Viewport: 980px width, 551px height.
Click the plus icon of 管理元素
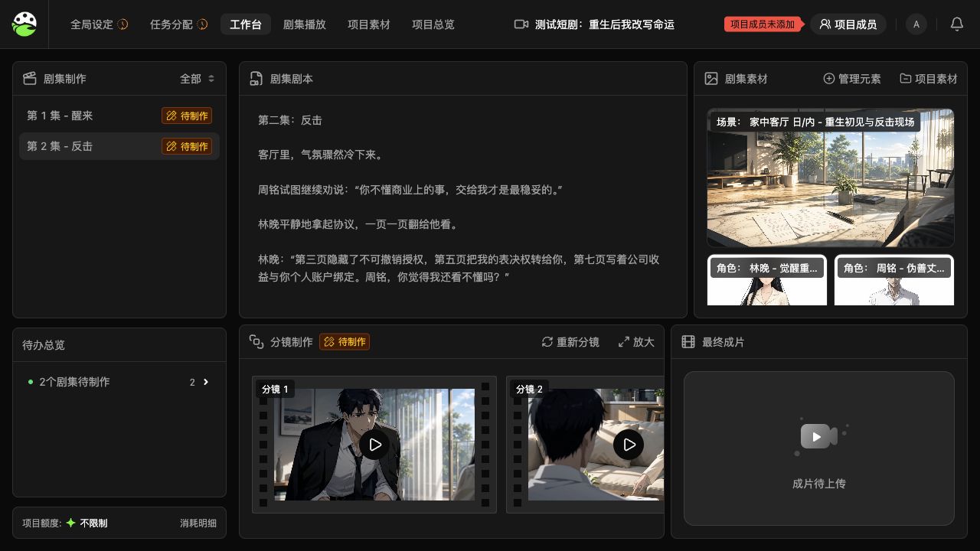click(x=828, y=79)
